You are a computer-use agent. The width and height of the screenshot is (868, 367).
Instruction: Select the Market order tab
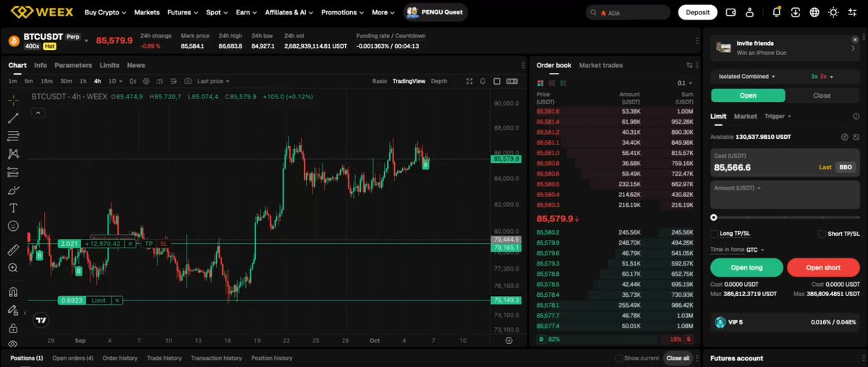745,116
